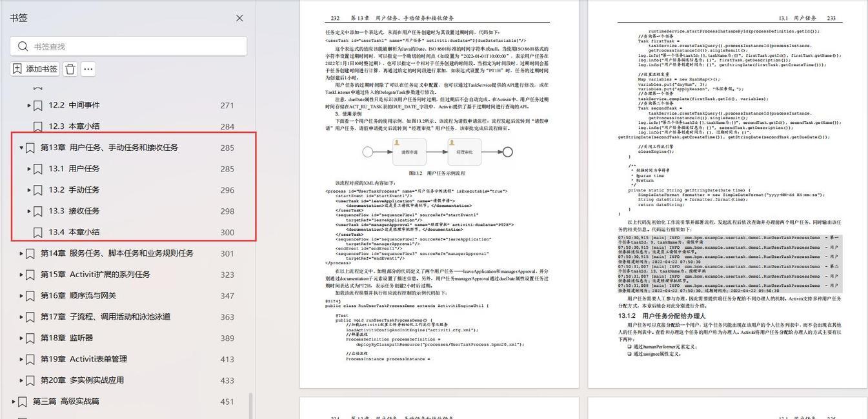Collapse the 第13章 chapter bookmark

tap(21, 148)
